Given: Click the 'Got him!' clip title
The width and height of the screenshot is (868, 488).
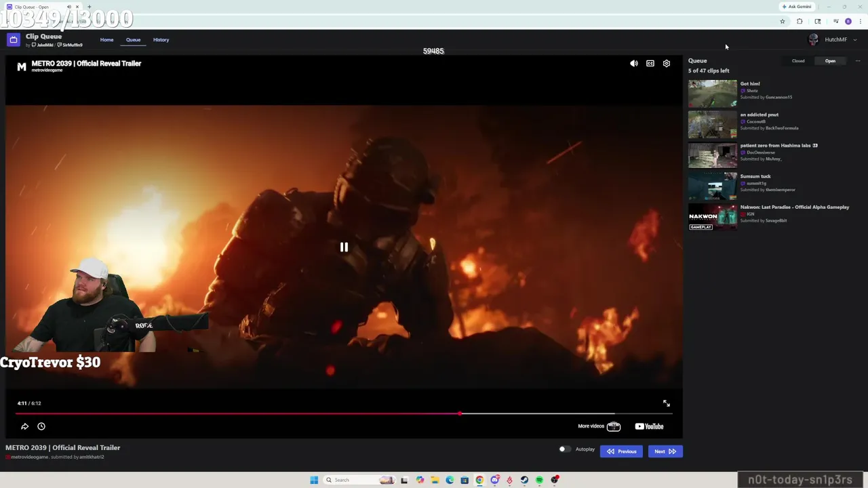Looking at the screenshot, I should tap(750, 84).
